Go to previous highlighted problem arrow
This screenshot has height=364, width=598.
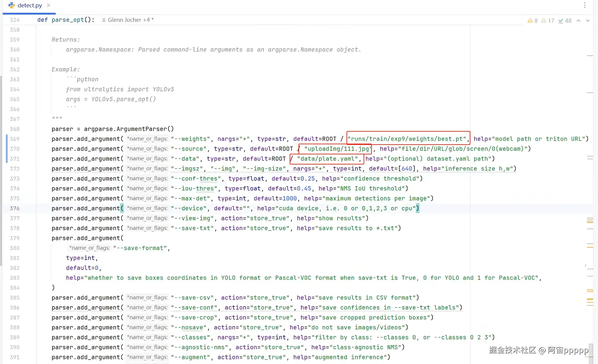[578, 21]
